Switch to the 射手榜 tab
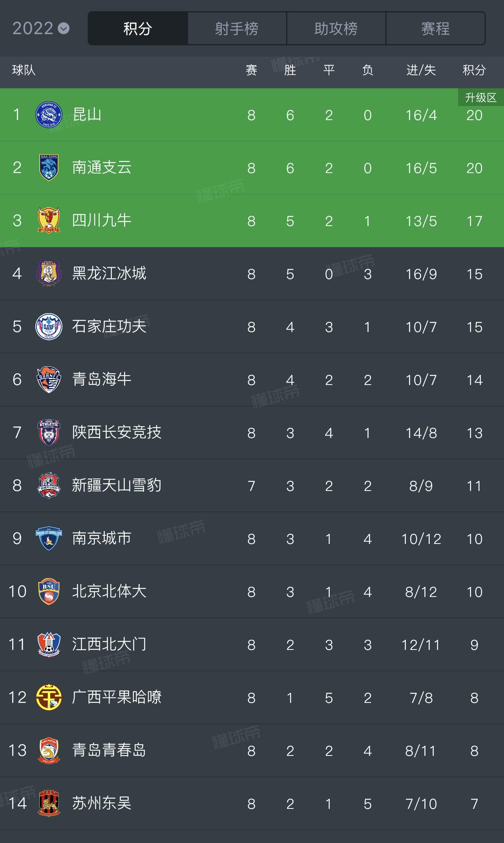The width and height of the screenshot is (504, 843). (237, 29)
